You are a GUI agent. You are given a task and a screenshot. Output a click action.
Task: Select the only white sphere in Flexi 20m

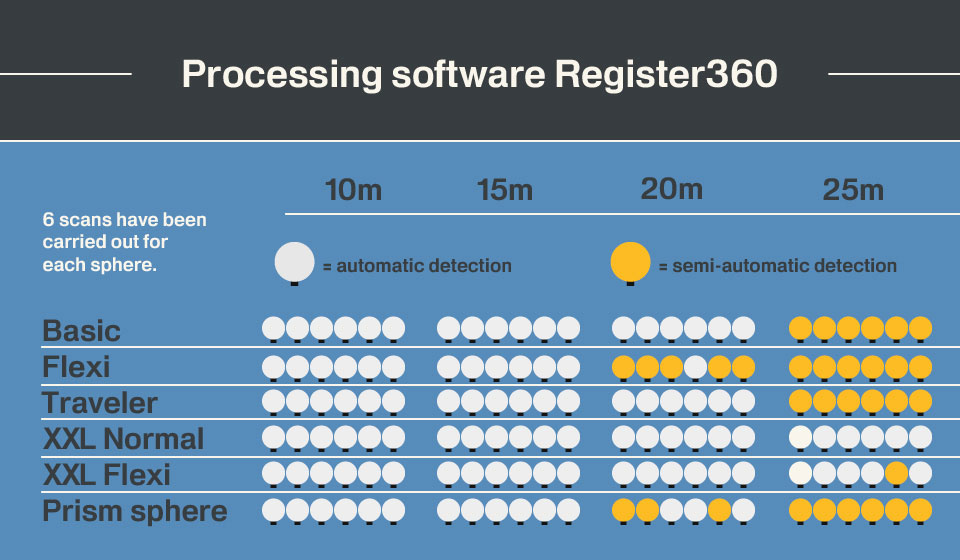(696, 367)
